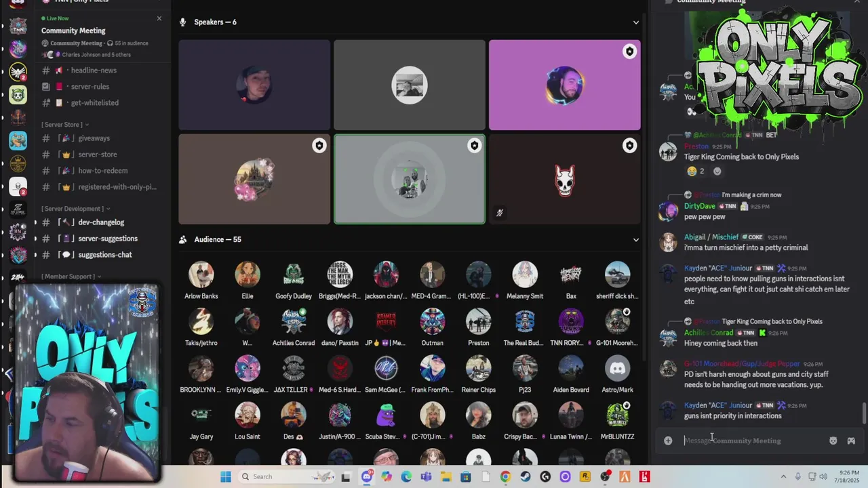This screenshot has width=868, height=488.
Task: Click the tray microphone icon
Action: [797, 476]
